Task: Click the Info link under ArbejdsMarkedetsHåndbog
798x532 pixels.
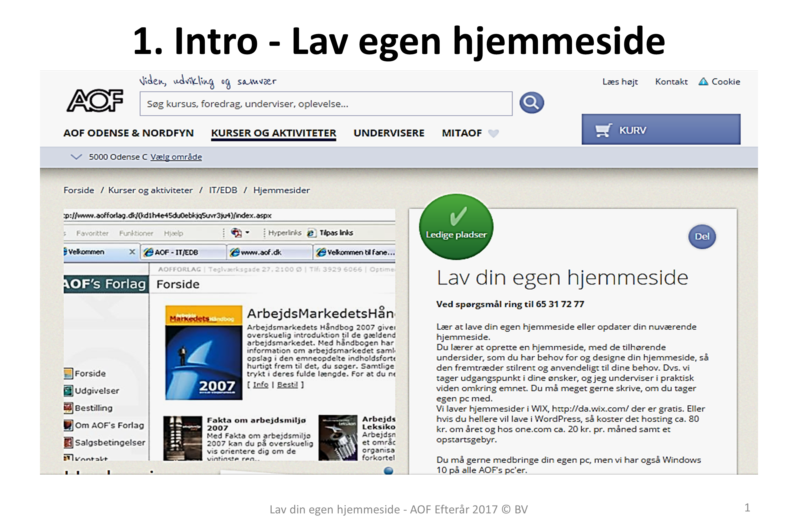Action: point(261,385)
